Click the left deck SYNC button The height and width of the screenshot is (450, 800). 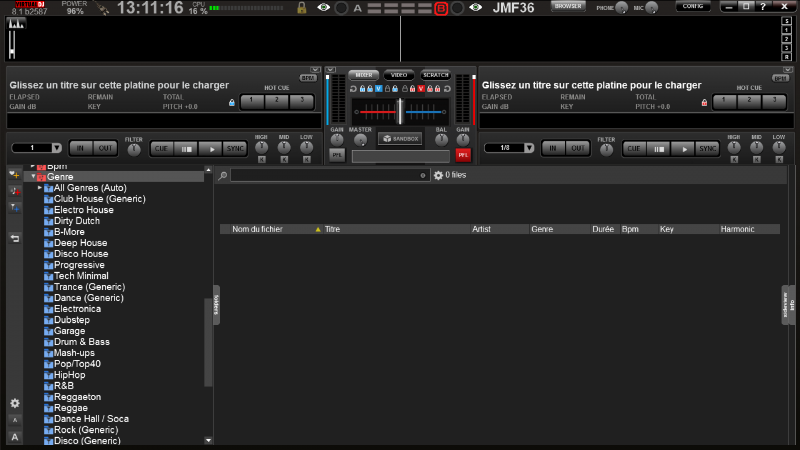235,149
